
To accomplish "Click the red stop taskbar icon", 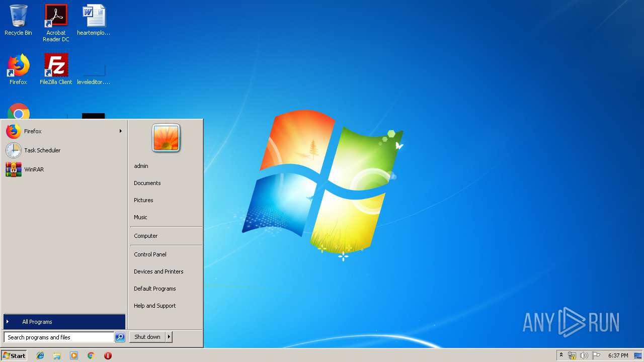I will (108, 355).
